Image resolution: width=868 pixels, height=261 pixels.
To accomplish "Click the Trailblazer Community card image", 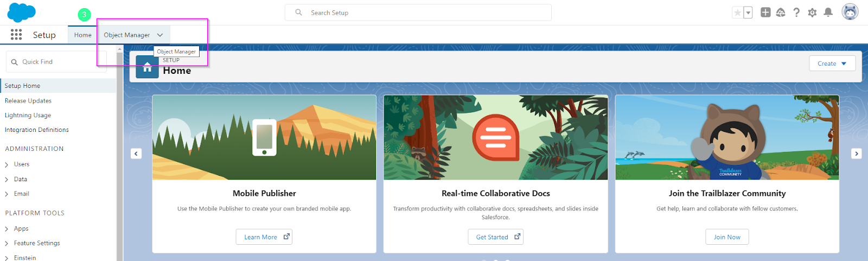I will [x=727, y=138].
